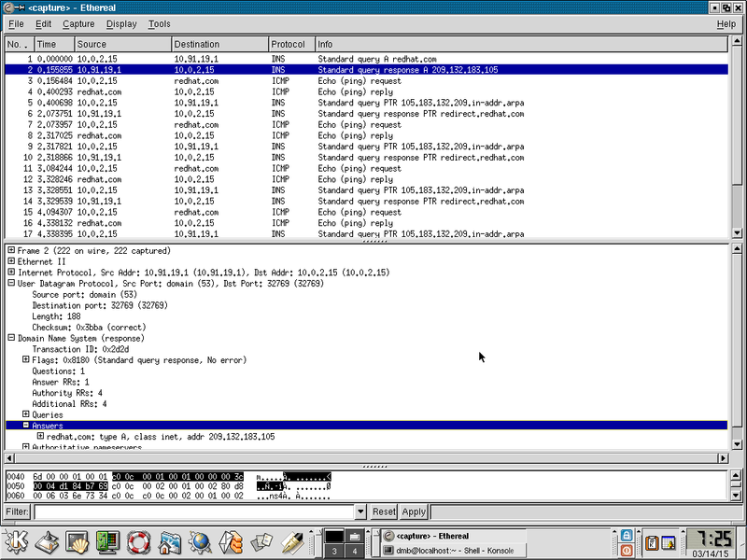Expand the Ethernet II node
This screenshot has width=747, height=560.
point(11,261)
